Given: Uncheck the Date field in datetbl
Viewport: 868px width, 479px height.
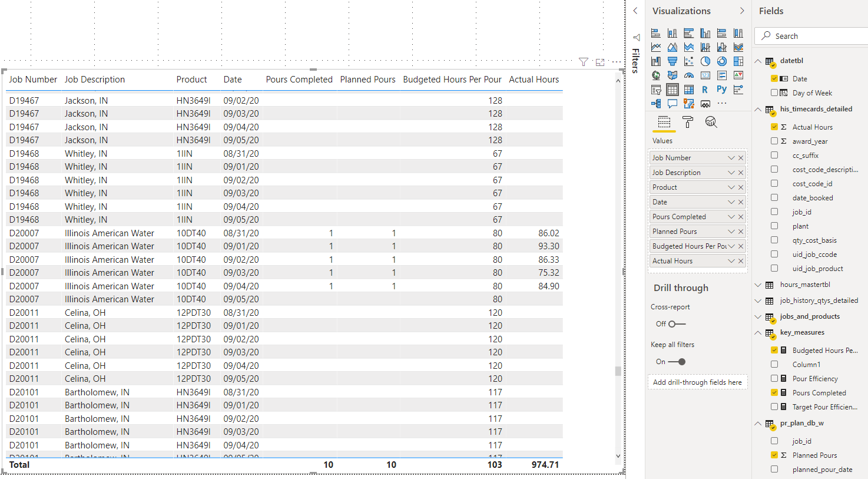Looking at the screenshot, I should [774, 78].
